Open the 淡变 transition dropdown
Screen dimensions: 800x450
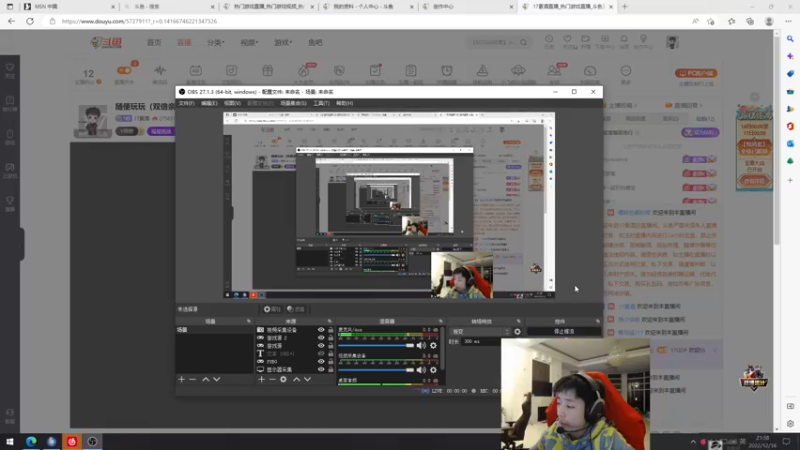coord(480,332)
